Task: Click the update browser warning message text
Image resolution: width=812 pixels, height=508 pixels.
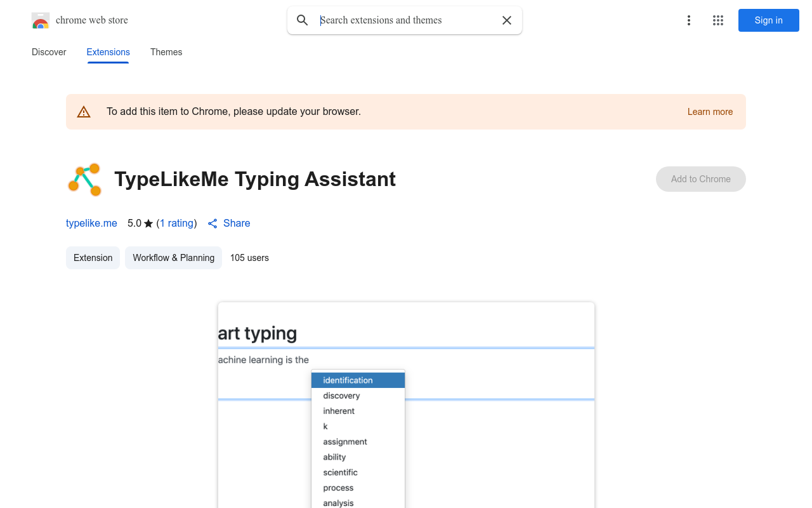Action: (x=233, y=112)
